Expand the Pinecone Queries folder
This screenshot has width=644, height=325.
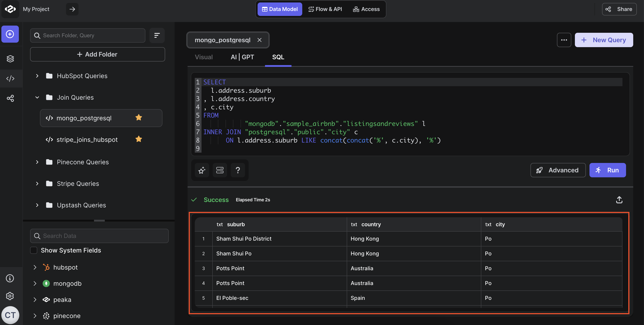click(x=37, y=162)
